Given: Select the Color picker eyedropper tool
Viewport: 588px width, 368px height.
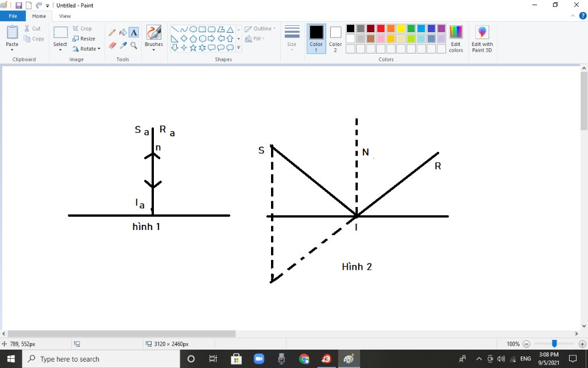Looking at the screenshot, I should click(123, 45).
